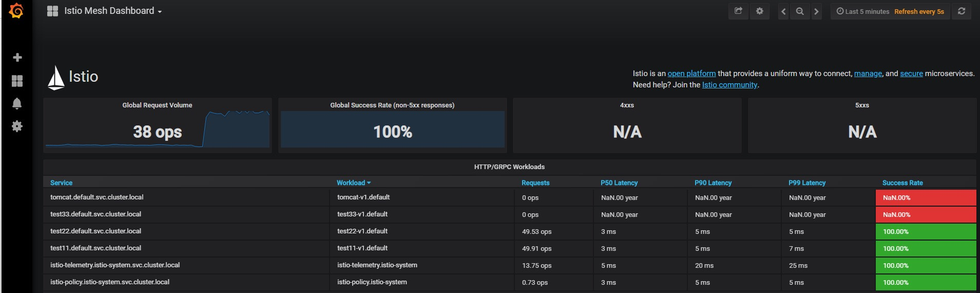Click green 100.00% cell for test22

coord(926,232)
